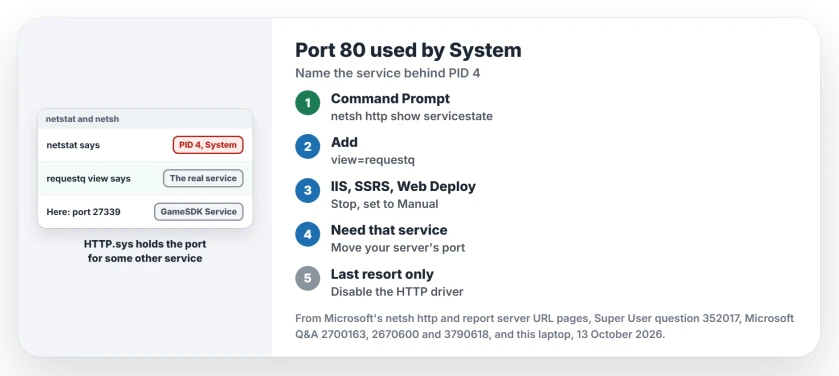Select the 'view=requestq' text
Viewport: 839px width, 376px height.
pos(373,160)
